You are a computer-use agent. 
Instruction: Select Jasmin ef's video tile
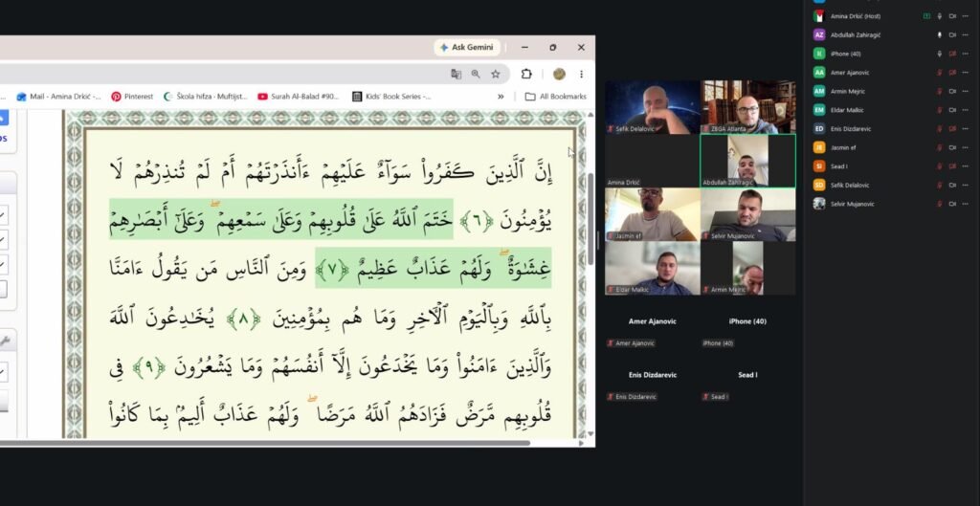(653, 215)
